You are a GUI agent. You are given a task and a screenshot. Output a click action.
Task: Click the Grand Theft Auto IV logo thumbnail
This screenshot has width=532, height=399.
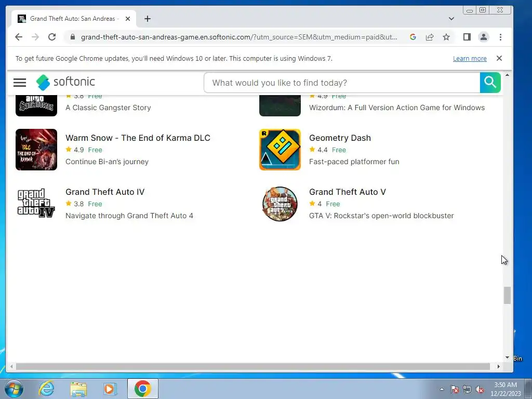pos(36,204)
